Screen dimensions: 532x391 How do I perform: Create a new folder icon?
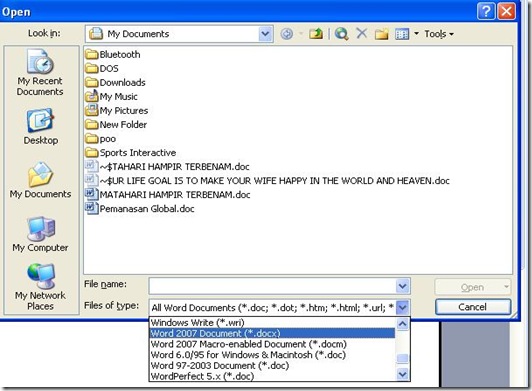coord(381,34)
